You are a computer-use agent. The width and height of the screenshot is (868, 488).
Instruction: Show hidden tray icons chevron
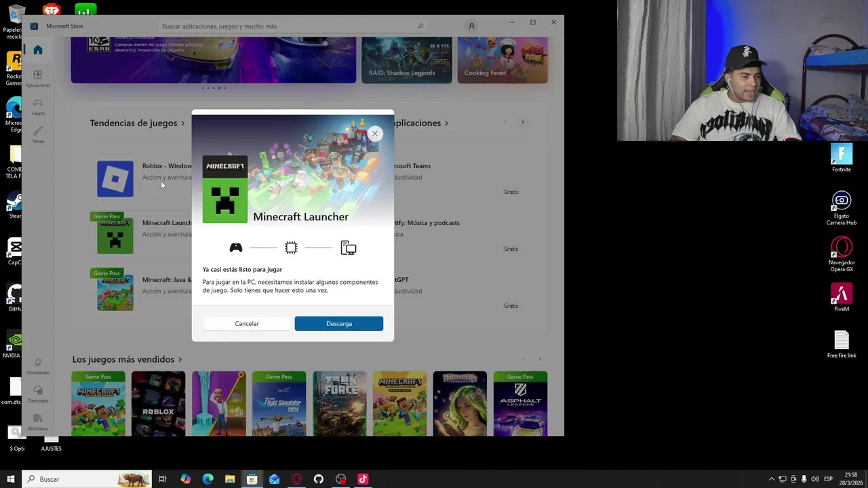point(771,479)
